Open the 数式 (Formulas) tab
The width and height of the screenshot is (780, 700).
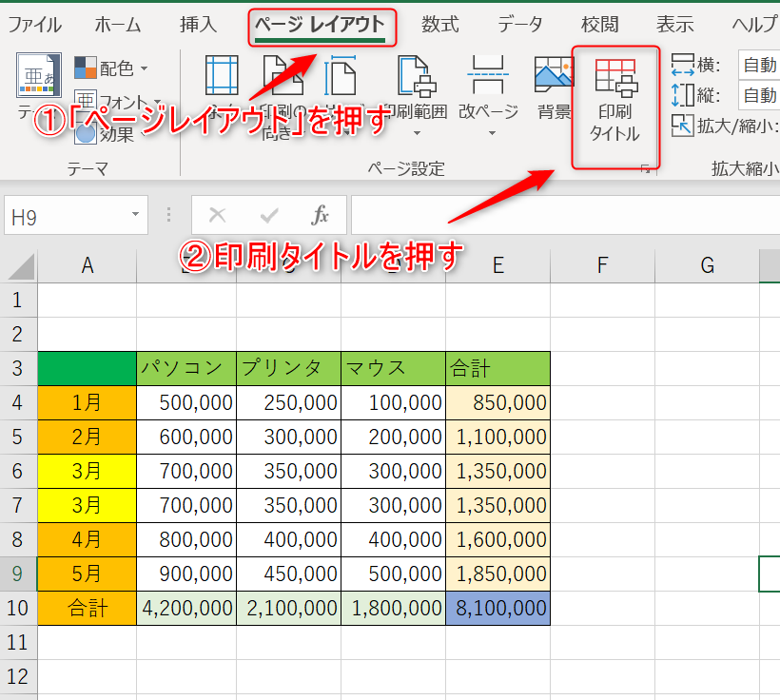pyautogui.click(x=440, y=24)
